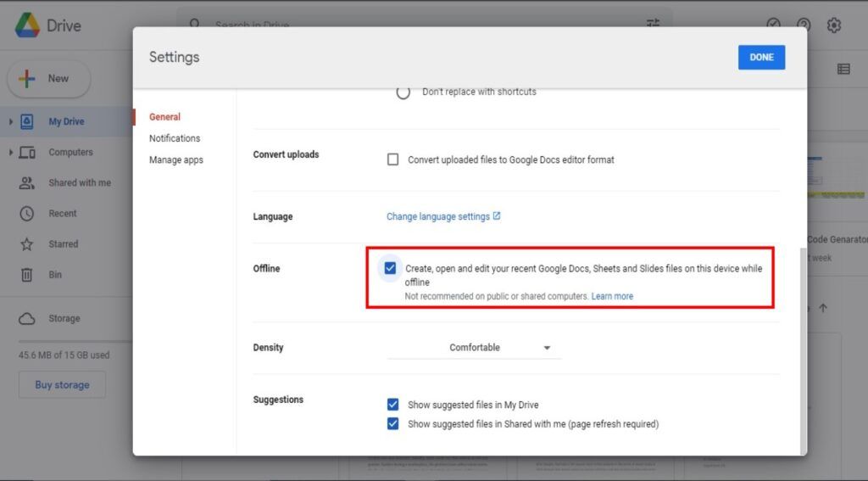
Task: Click the settings dialog scrollbar
Action: pyautogui.click(x=803, y=350)
